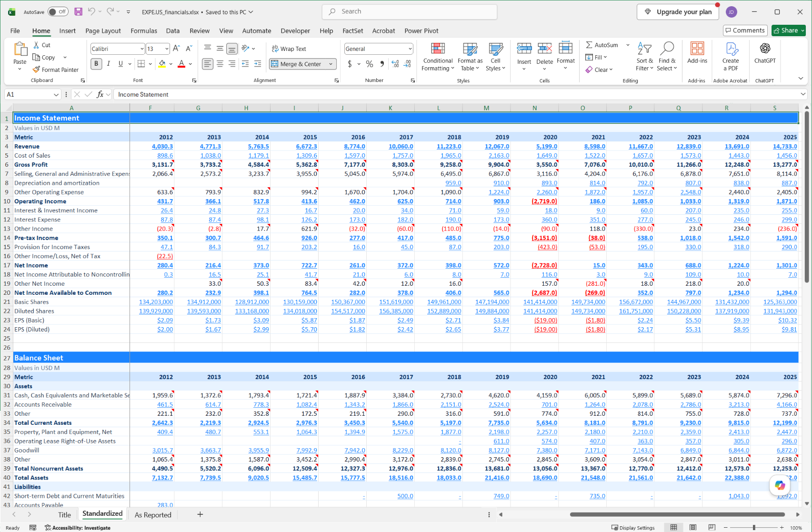Click the Search box in title bar
This screenshot has height=532, width=812.
point(410,11)
